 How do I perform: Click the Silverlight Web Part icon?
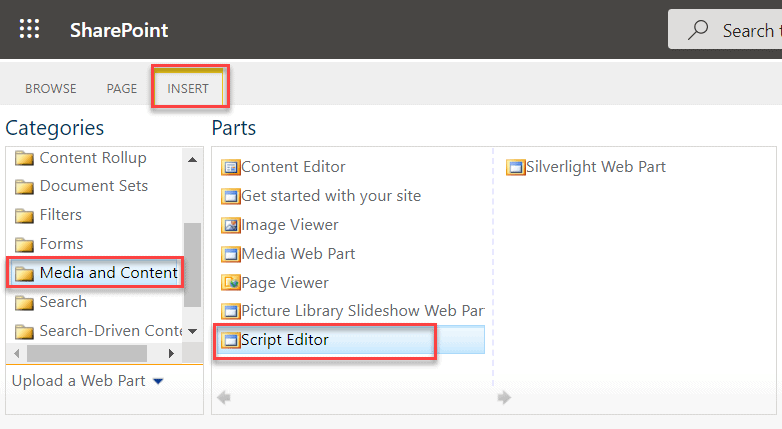pos(515,167)
